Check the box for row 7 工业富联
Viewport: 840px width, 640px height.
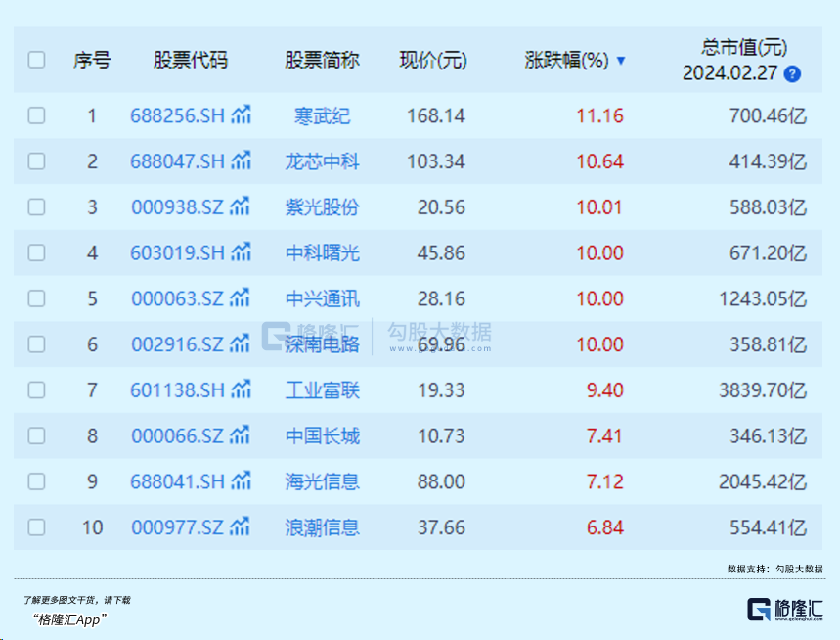(x=36, y=389)
